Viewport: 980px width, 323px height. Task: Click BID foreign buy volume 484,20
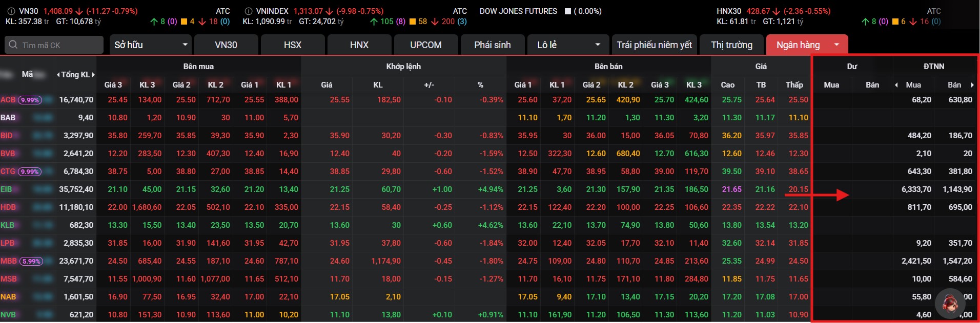920,136
